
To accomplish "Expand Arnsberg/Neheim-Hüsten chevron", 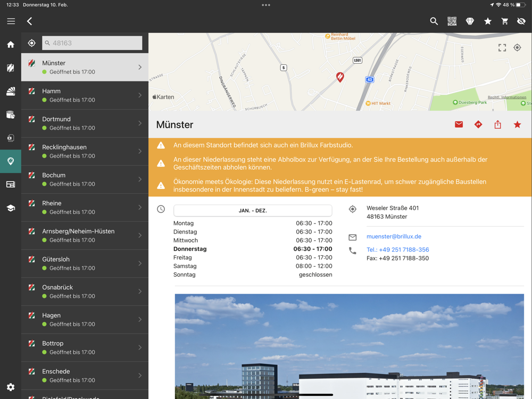I will [140, 236].
